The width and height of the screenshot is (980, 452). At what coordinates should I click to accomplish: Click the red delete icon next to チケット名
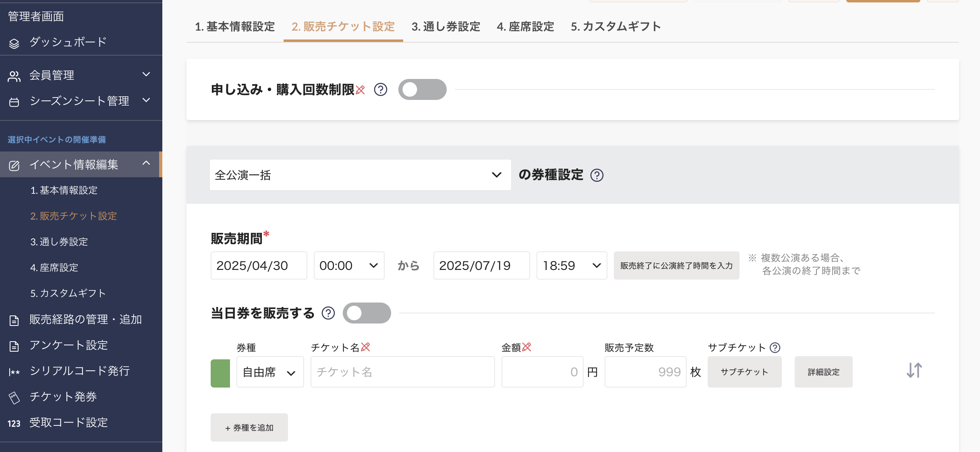(x=366, y=347)
